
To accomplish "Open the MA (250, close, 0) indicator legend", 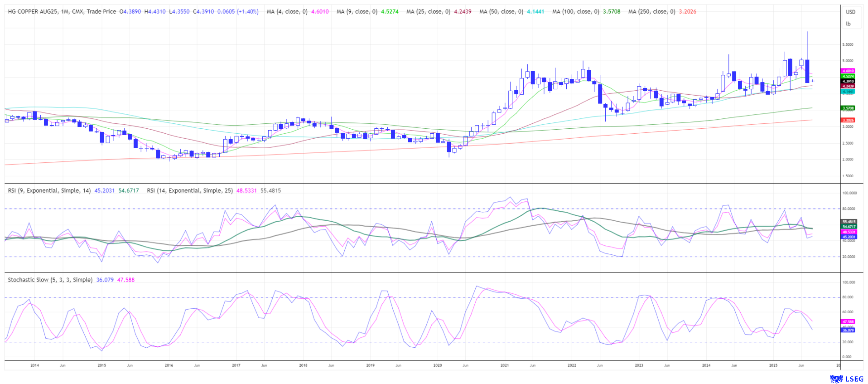I will (651, 12).
